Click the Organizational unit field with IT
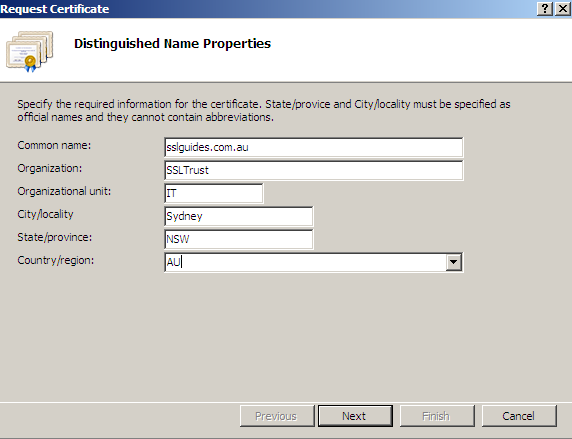572x439 pixels. pyautogui.click(x=213, y=193)
